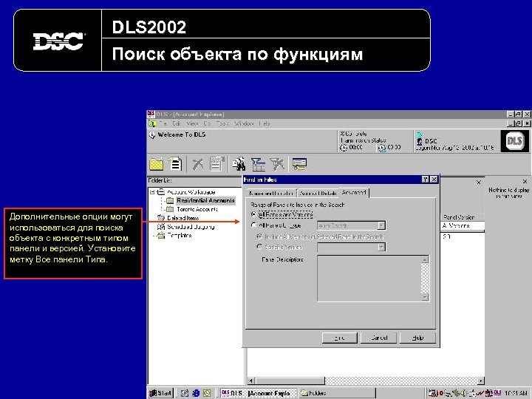Open the File menu

[163, 123]
